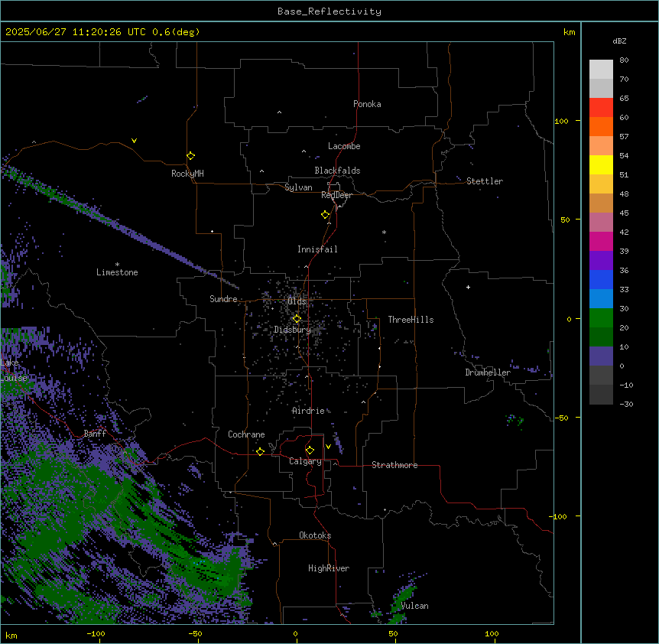Click the yellow radar site marker near Olds

[297, 319]
